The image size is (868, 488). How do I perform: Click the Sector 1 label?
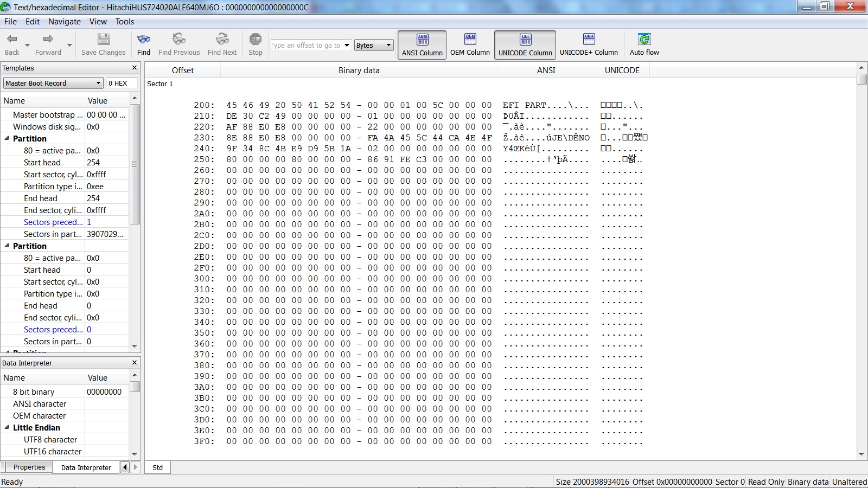pos(160,84)
